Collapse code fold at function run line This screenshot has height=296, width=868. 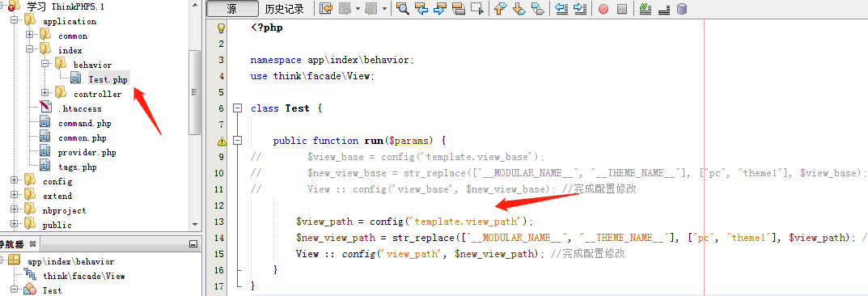(x=238, y=141)
